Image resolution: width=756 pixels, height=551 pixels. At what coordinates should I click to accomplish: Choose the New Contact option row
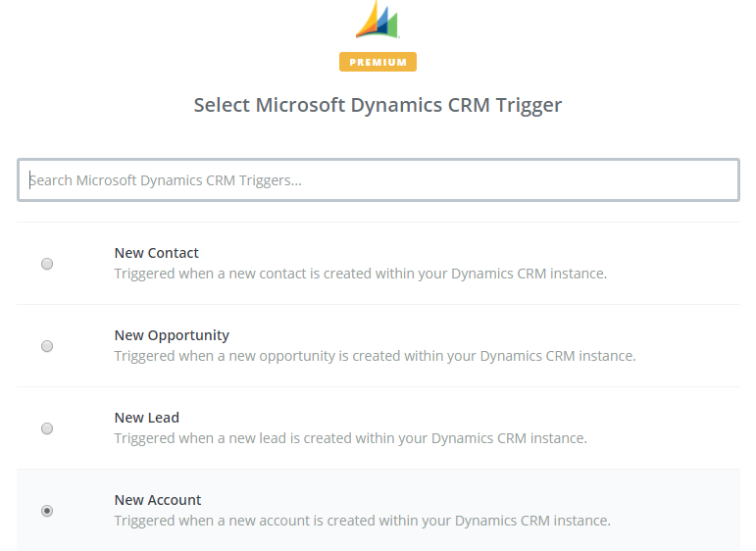point(378,263)
